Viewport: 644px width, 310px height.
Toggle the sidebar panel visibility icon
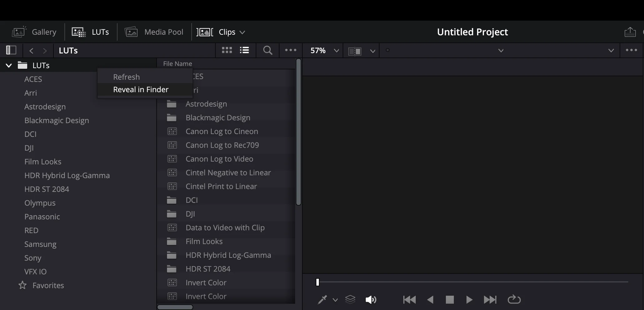click(11, 50)
